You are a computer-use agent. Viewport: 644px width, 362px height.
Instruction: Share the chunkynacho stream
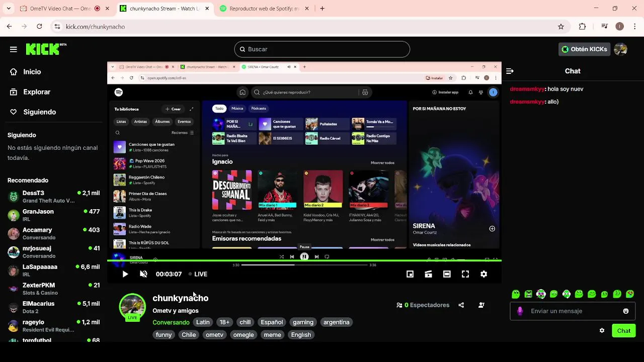click(461, 305)
